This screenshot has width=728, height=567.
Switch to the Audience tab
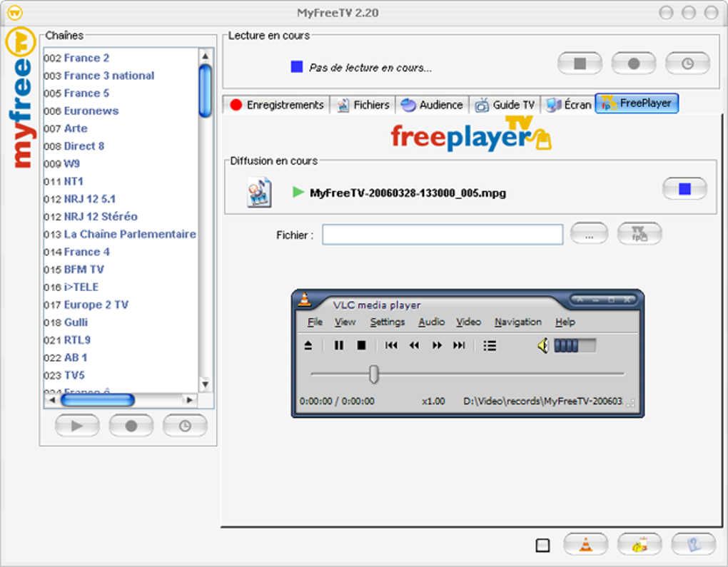pyautogui.click(x=433, y=105)
